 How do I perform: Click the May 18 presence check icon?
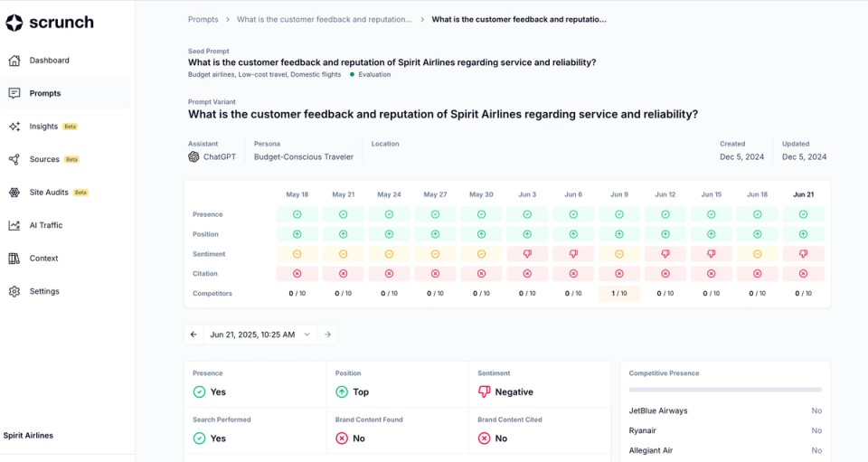[297, 214]
